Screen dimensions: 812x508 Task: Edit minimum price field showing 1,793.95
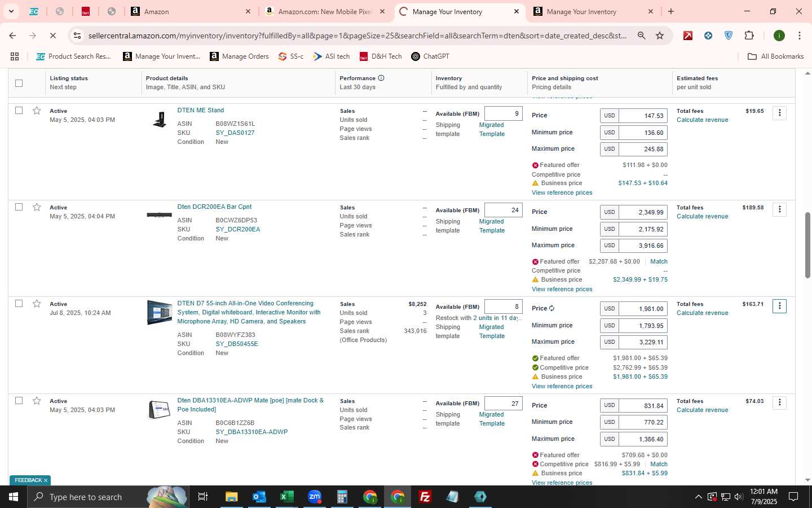643,326
